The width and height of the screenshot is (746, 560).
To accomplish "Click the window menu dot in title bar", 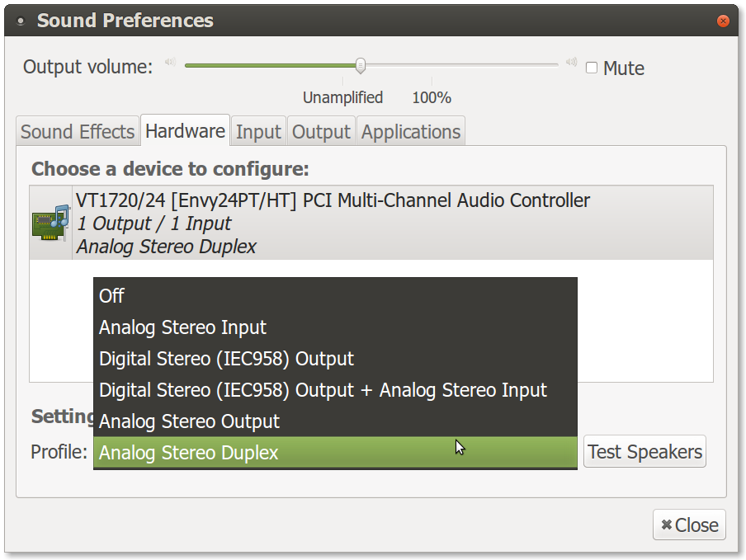I will pos(21,21).
